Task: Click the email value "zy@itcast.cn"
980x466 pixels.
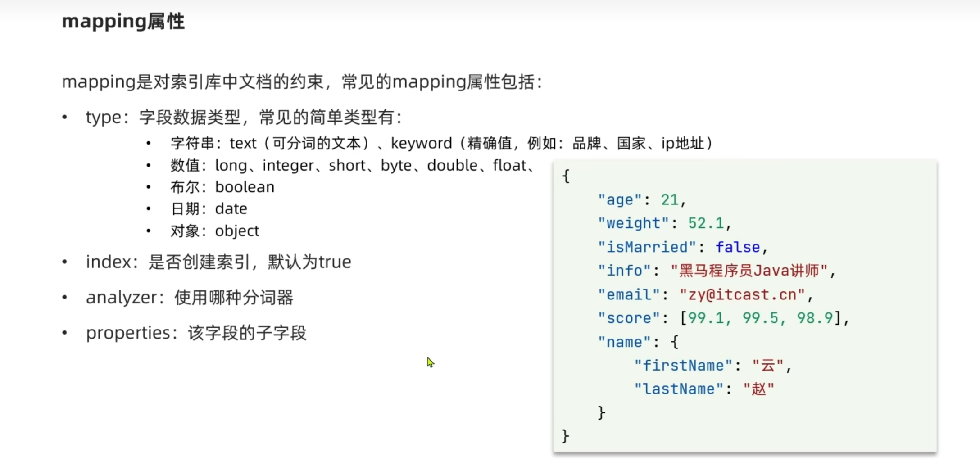Action: 742,294
